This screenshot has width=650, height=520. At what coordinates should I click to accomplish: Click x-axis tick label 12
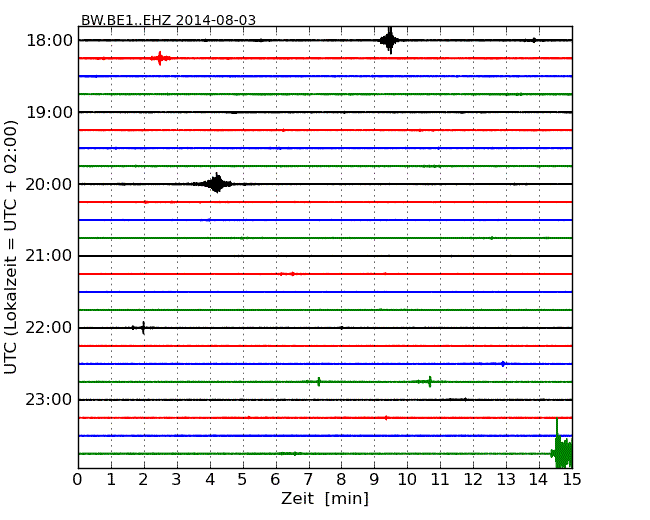point(473,480)
